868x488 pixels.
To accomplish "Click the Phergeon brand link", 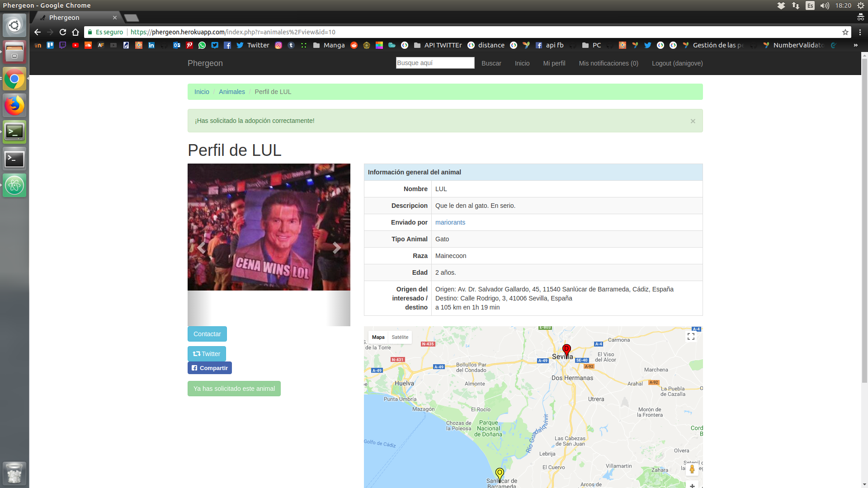I will 205,63.
